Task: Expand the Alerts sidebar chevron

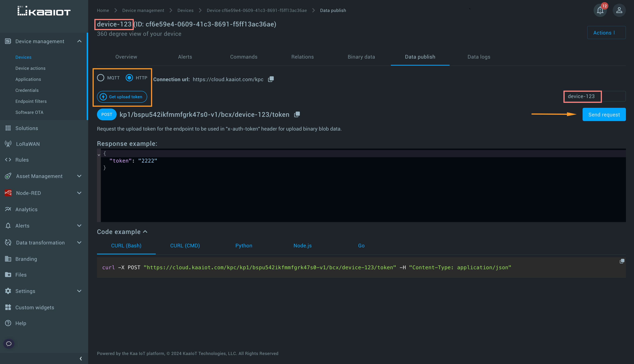Action: 79,226
